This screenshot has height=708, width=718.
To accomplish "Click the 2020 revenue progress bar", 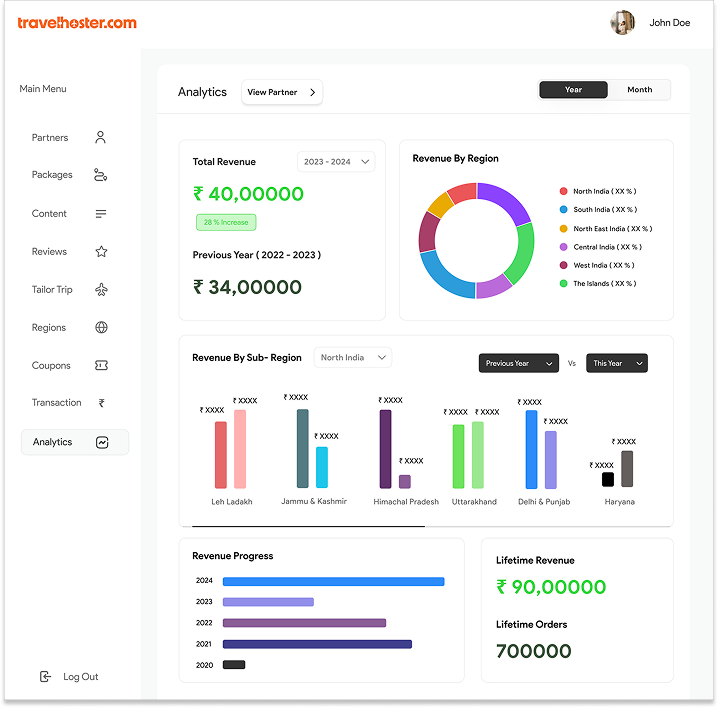I will (x=234, y=664).
